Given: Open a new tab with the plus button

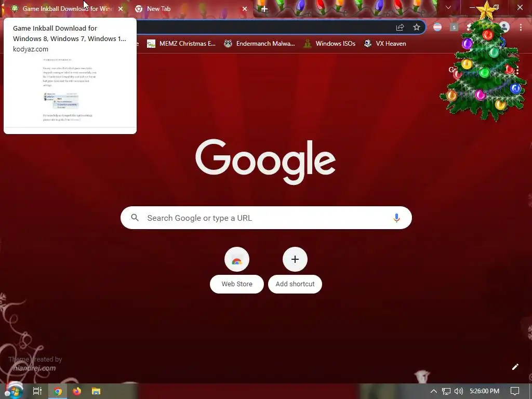Looking at the screenshot, I should point(264,9).
